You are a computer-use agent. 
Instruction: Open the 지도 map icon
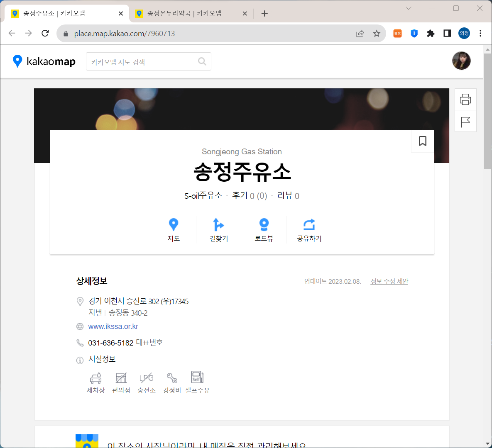174,229
